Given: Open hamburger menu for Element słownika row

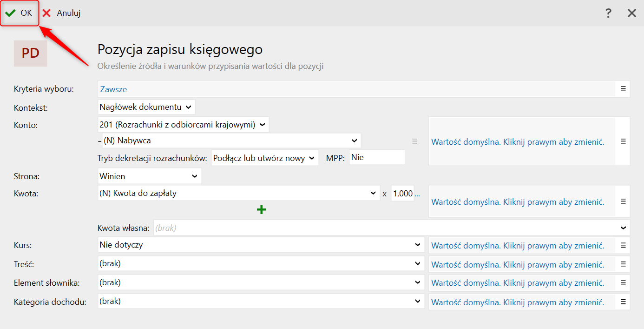Looking at the screenshot, I should [623, 282].
